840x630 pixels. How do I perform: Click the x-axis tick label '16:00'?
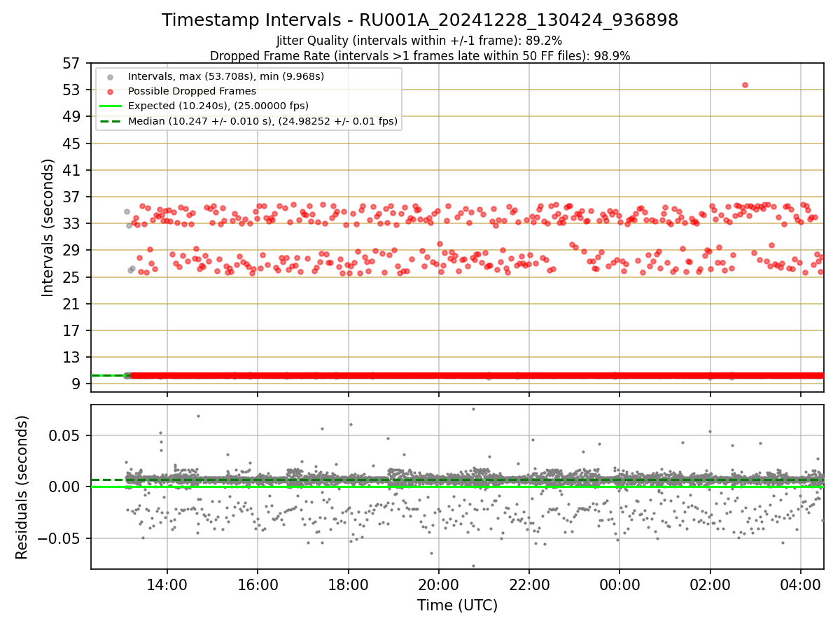pos(258,584)
